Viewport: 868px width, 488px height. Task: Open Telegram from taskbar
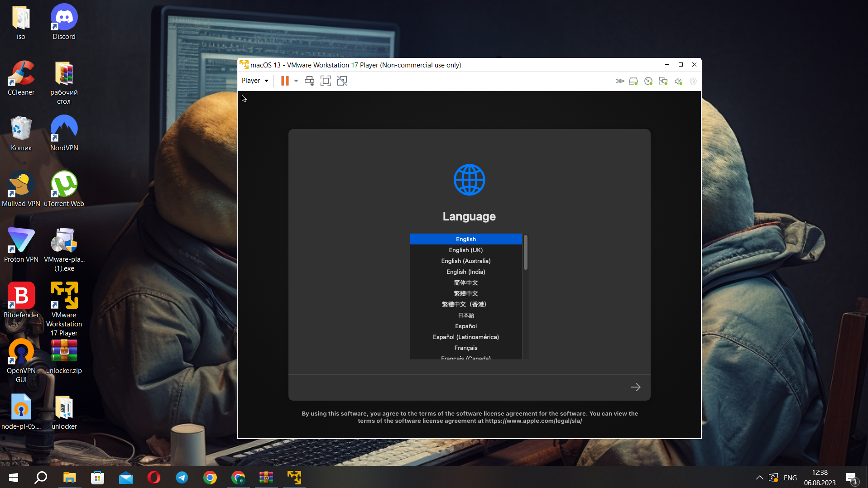182,478
